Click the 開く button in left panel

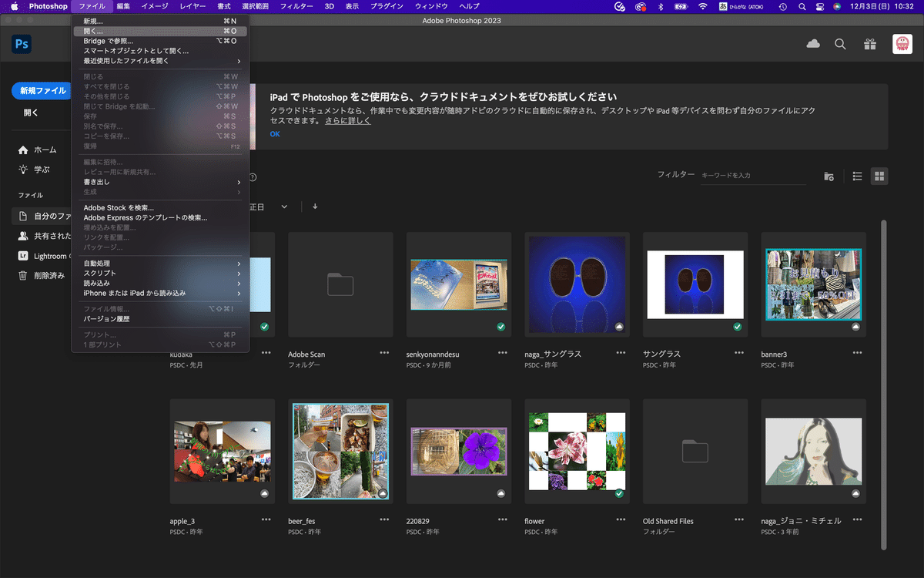point(31,113)
